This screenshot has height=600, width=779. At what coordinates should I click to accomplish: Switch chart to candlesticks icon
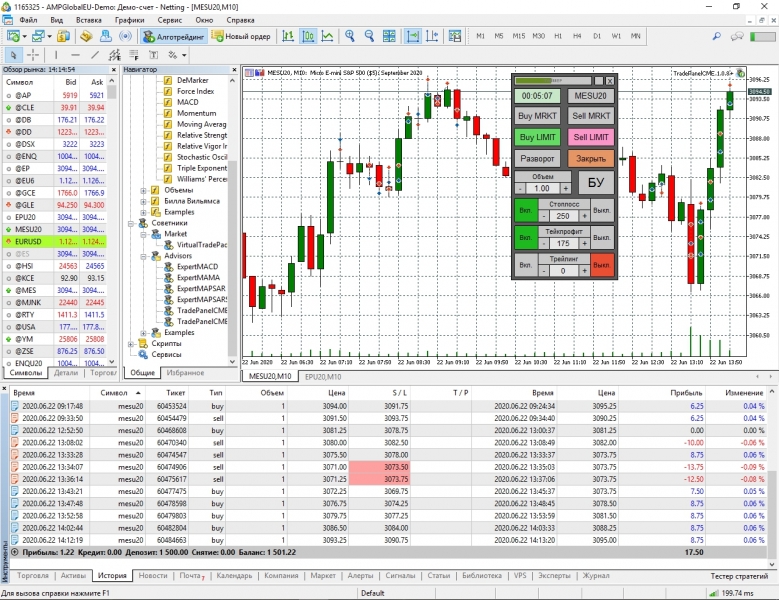[x=308, y=36]
